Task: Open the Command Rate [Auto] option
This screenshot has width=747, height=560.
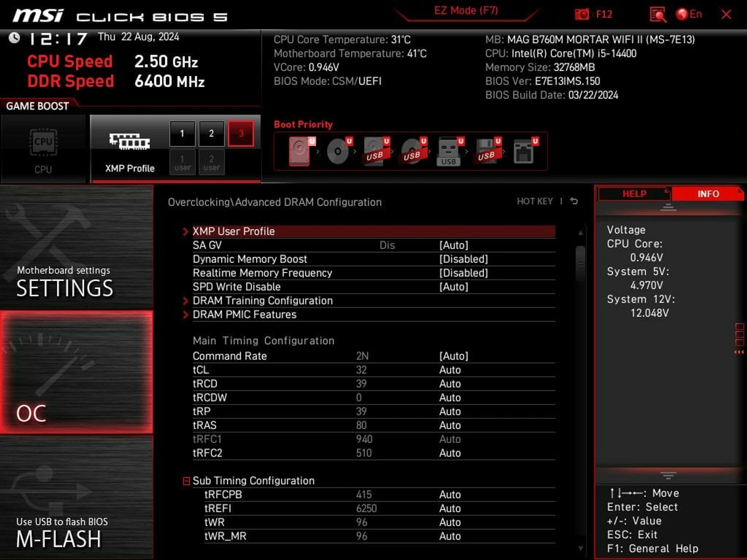Action: click(454, 356)
